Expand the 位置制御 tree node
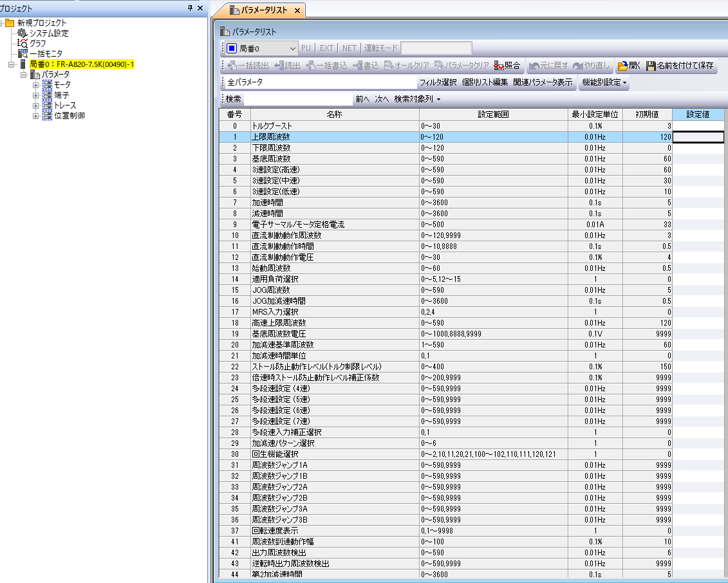The image size is (728, 583). click(x=36, y=116)
